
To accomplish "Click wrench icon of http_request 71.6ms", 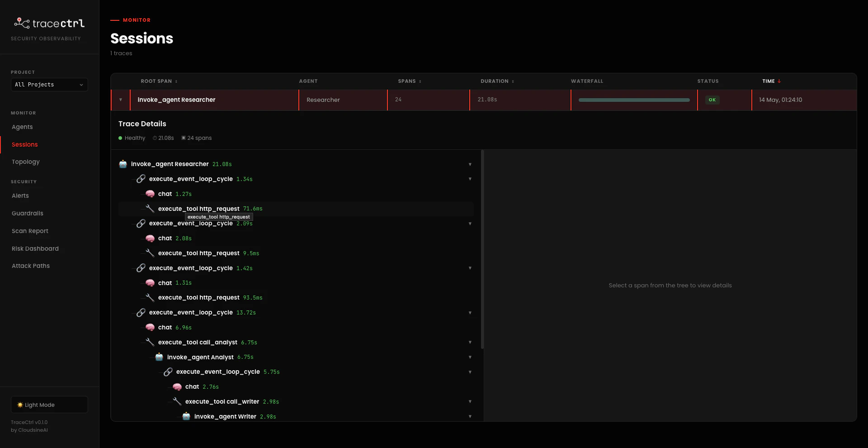I will click(150, 209).
